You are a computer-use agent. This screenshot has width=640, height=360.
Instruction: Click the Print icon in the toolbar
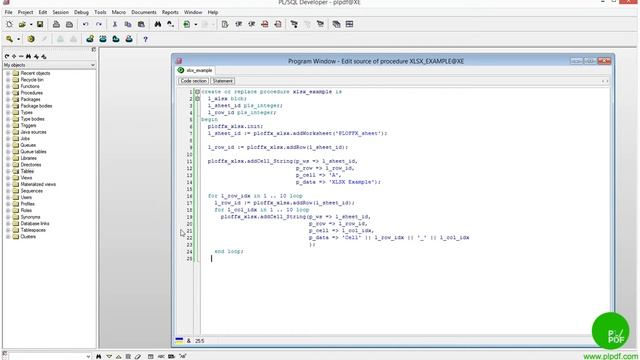[x=56, y=24]
